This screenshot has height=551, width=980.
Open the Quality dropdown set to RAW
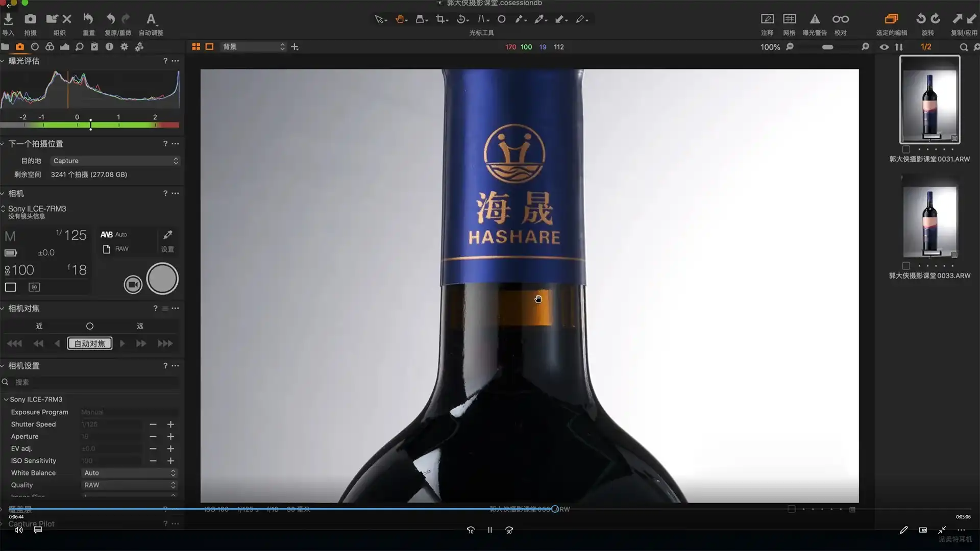129,485
